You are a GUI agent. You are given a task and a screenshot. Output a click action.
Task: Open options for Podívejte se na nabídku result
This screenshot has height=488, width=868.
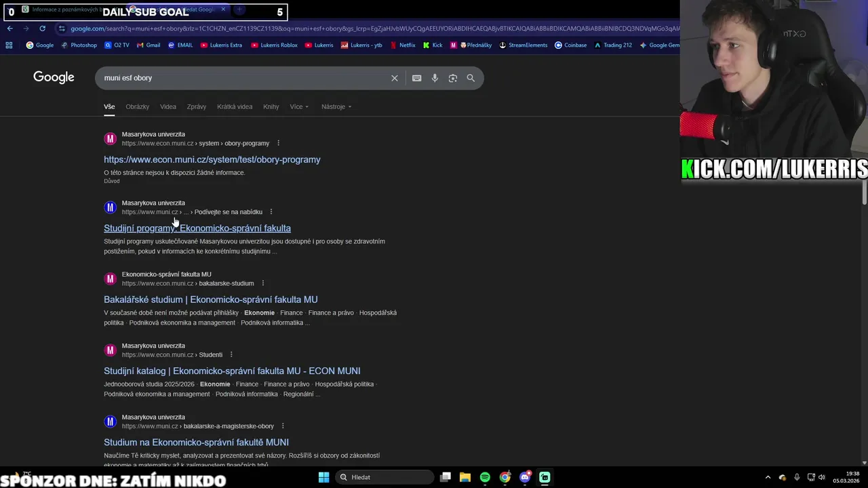271,212
